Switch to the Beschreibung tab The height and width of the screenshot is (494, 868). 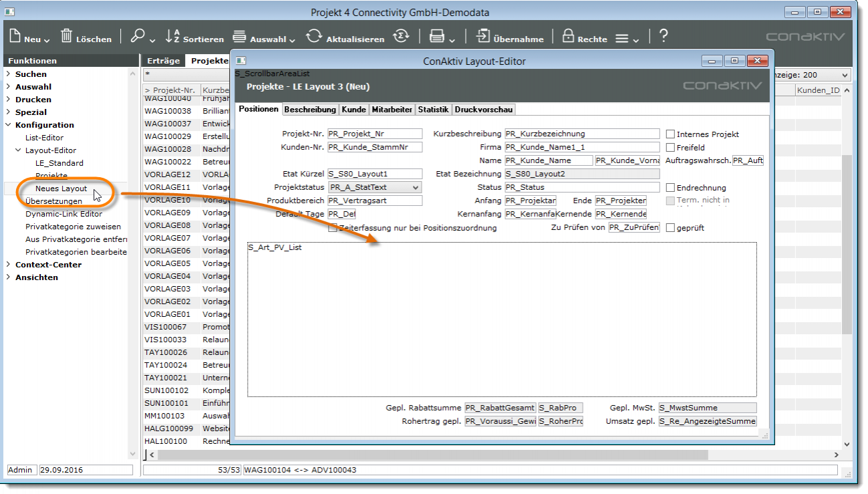[310, 110]
